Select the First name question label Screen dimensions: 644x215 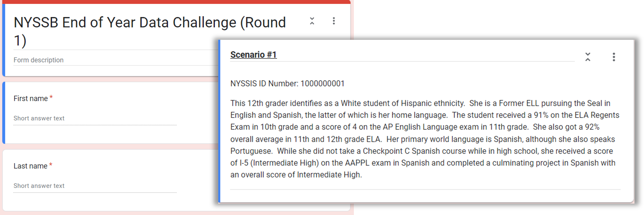[30, 98]
